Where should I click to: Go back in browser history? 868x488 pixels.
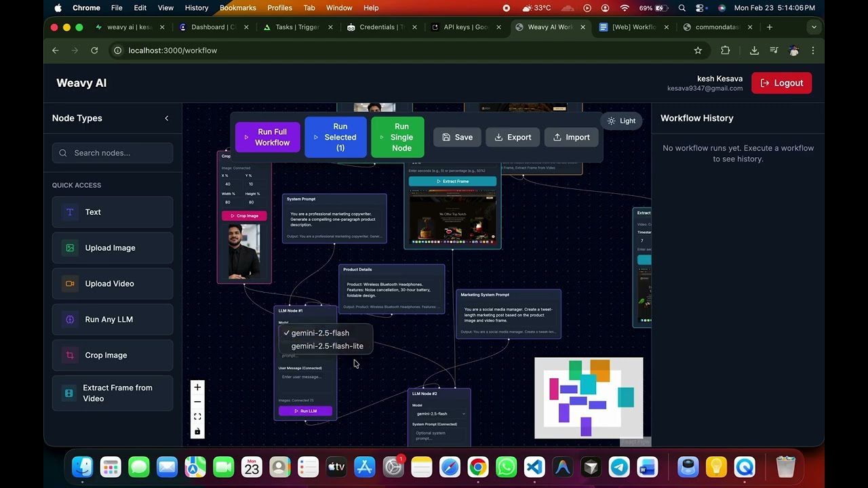[56, 50]
